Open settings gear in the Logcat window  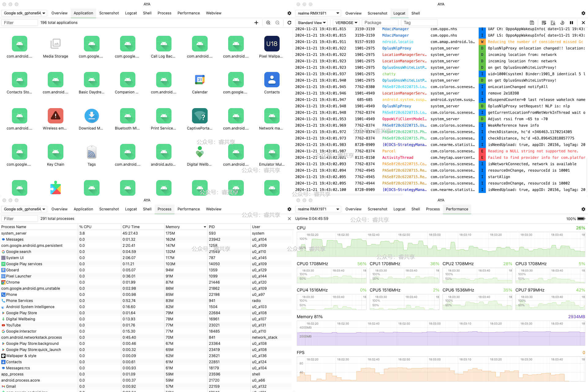tap(583, 13)
